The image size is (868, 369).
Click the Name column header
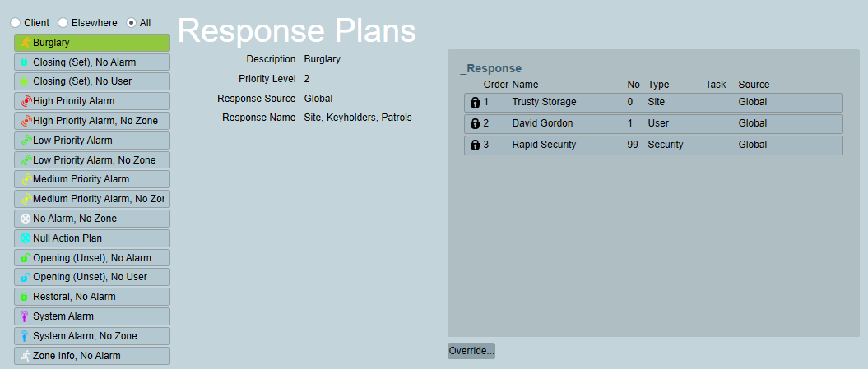tap(525, 85)
